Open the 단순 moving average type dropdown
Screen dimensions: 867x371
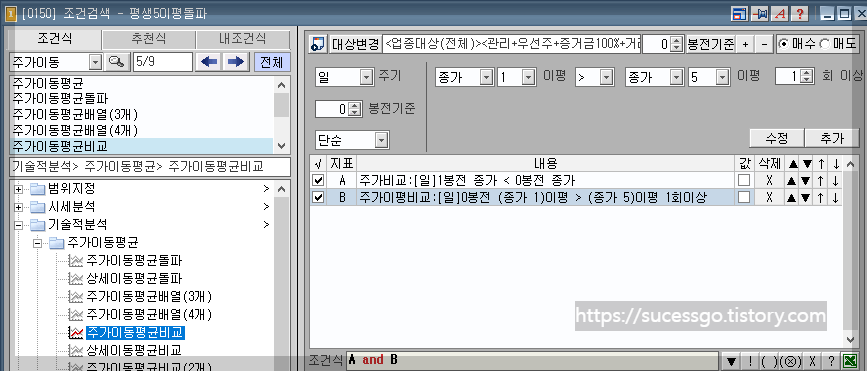point(382,140)
